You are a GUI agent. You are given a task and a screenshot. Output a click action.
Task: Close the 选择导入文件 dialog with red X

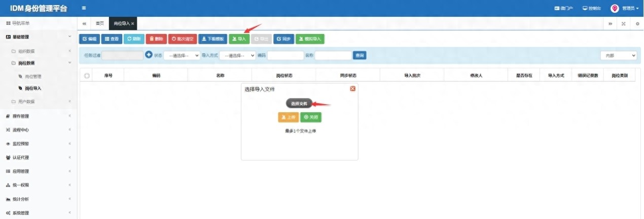click(x=353, y=88)
